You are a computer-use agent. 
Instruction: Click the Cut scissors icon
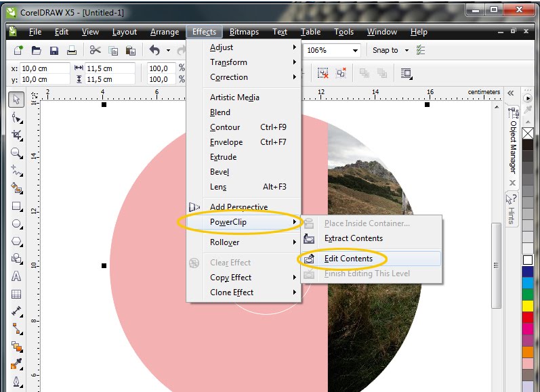[x=95, y=50]
